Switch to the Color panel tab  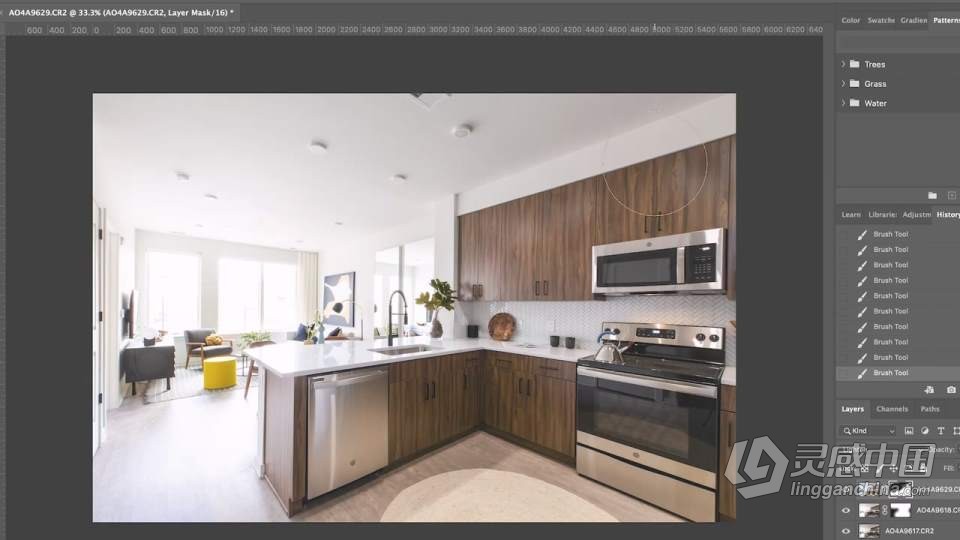pos(850,20)
